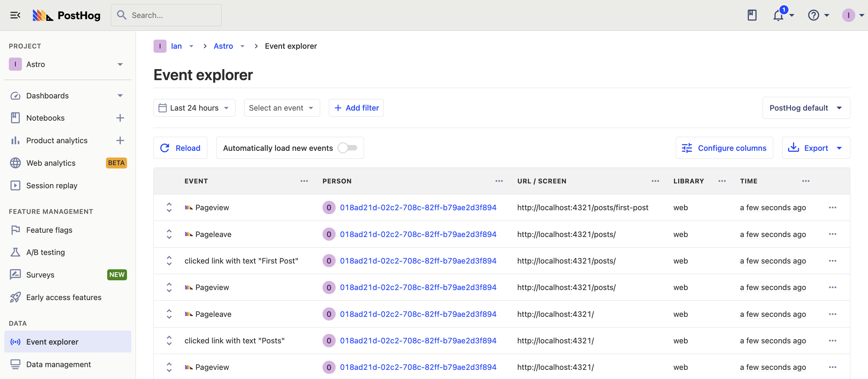868x379 pixels.
Task: Toggle Automatically load new events switch
Action: coord(348,148)
